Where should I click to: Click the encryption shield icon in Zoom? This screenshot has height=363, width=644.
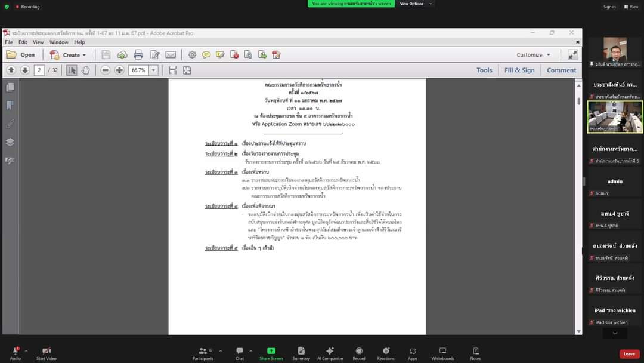click(7, 7)
